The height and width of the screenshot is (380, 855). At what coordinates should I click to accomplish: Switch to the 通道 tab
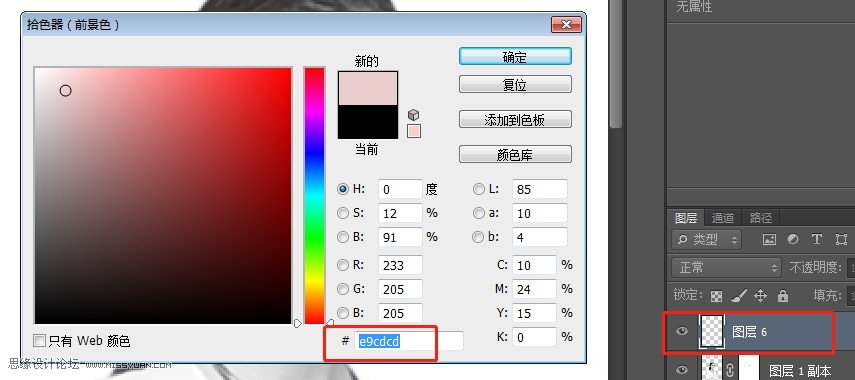pyautogui.click(x=723, y=218)
